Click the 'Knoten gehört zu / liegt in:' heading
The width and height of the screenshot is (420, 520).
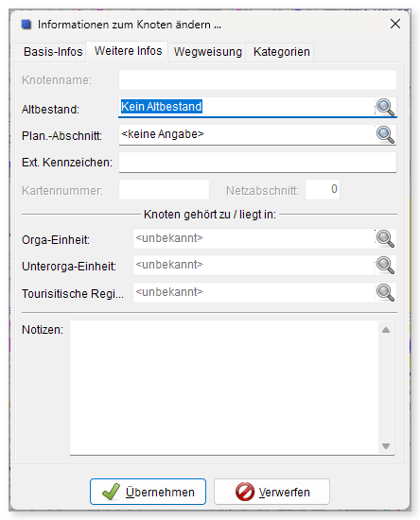(x=210, y=215)
